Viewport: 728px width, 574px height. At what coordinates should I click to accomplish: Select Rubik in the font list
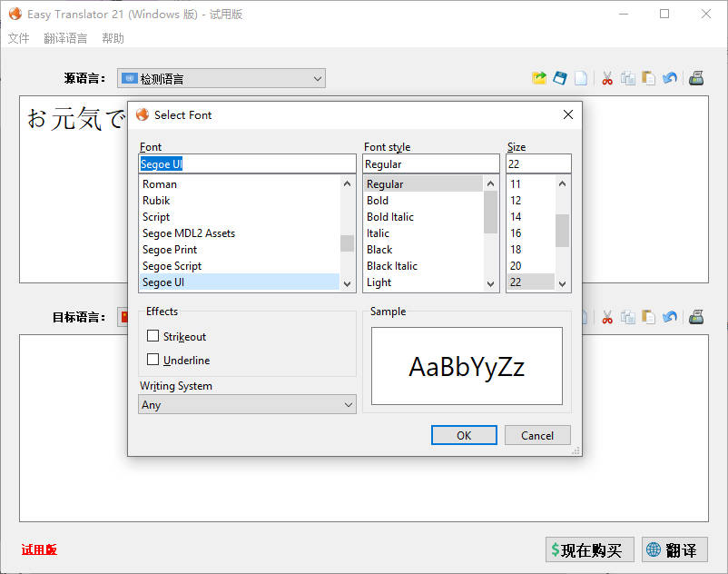pos(240,200)
